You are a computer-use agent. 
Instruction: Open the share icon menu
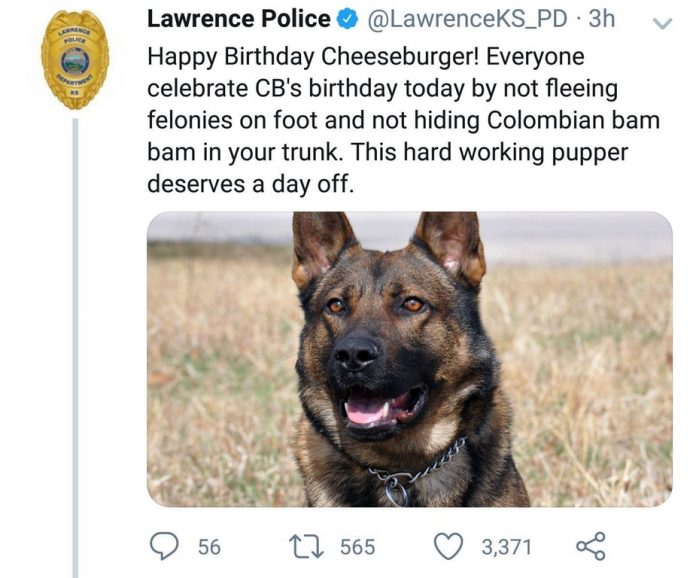pyautogui.click(x=591, y=545)
